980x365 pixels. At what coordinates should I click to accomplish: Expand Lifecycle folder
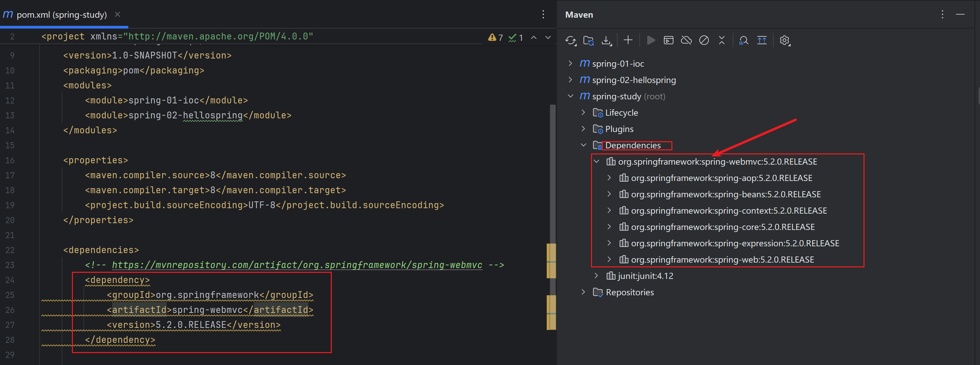pyautogui.click(x=583, y=112)
